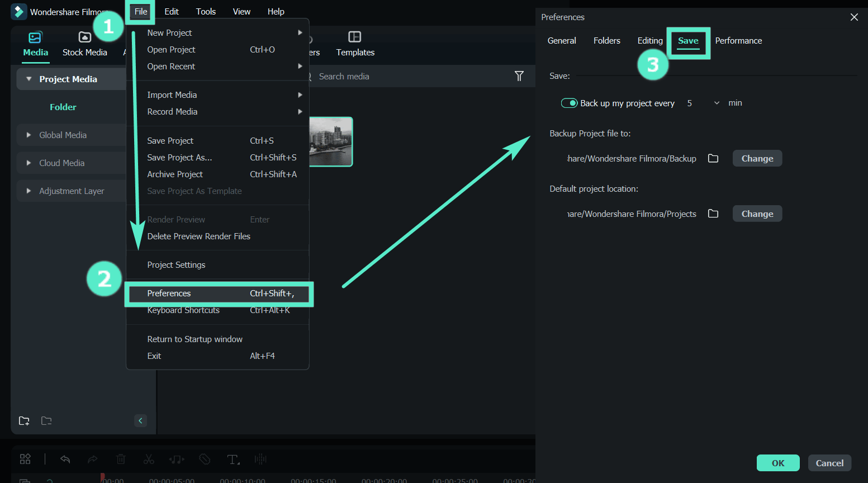Viewport: 868px width, 483px height.
Task: Expand the Record Media submenu
Action: [x=300, y=111]
